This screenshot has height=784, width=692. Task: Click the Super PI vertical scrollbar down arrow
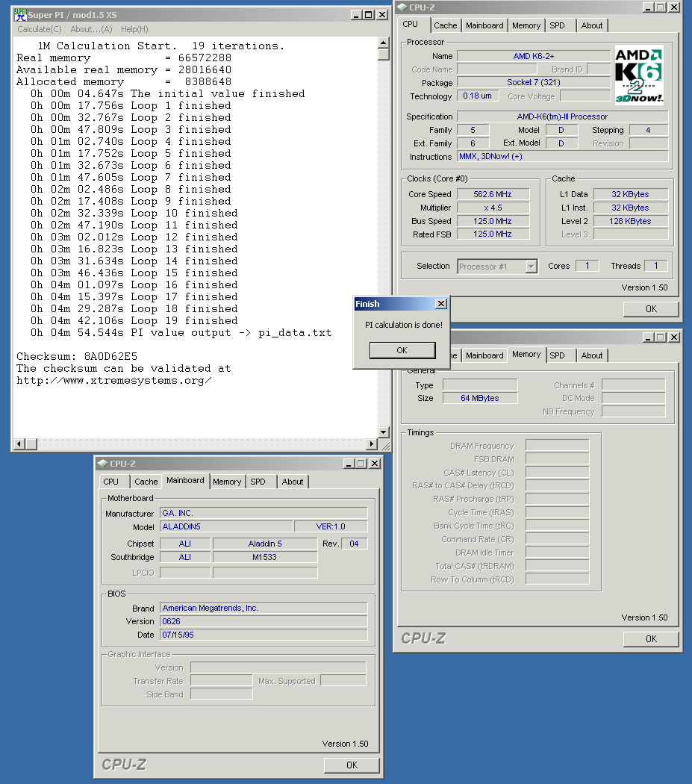click(x=384, y=432)
